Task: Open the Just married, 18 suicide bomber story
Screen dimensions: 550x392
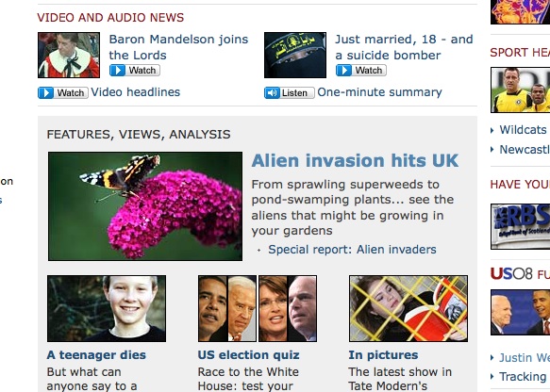Action: click(x=404, y=47)
